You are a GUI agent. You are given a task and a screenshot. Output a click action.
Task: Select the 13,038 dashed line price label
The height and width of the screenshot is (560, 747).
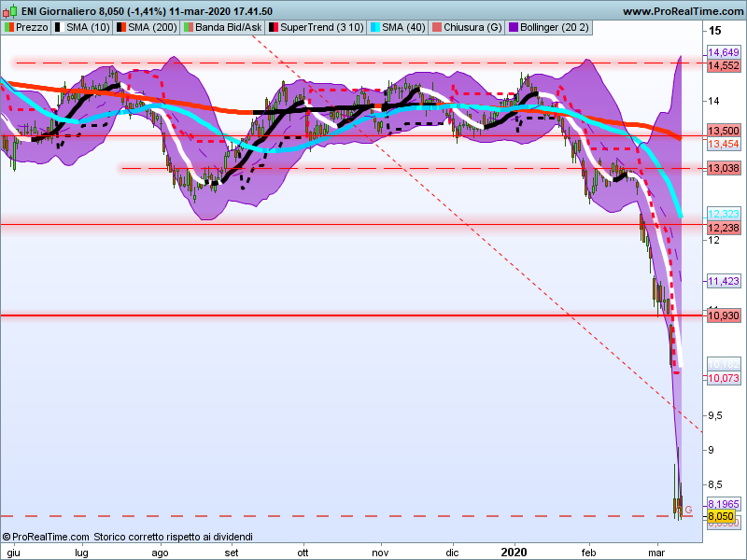(724, 168)
